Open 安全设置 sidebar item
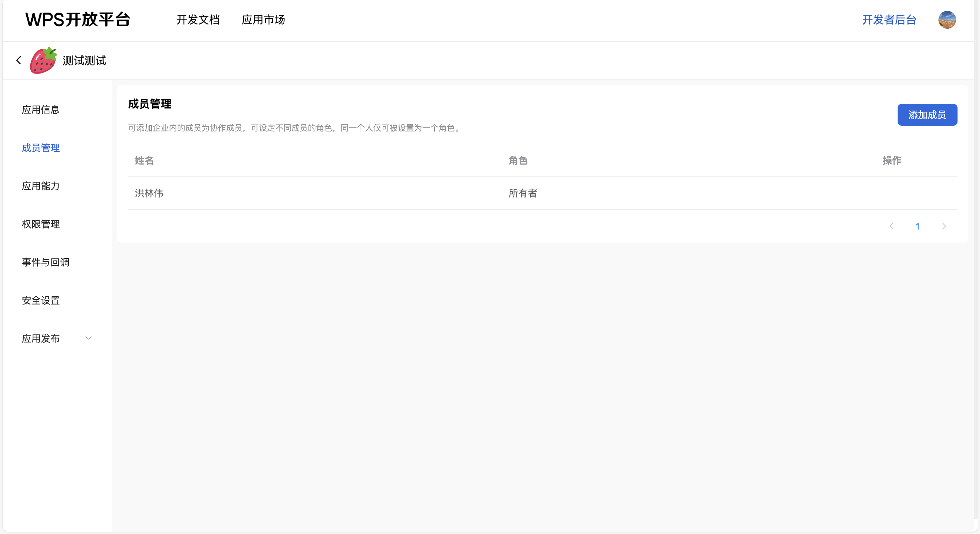The height and width of the screenshot is (534, 980). pyautogui.click(x=41, y=300)
